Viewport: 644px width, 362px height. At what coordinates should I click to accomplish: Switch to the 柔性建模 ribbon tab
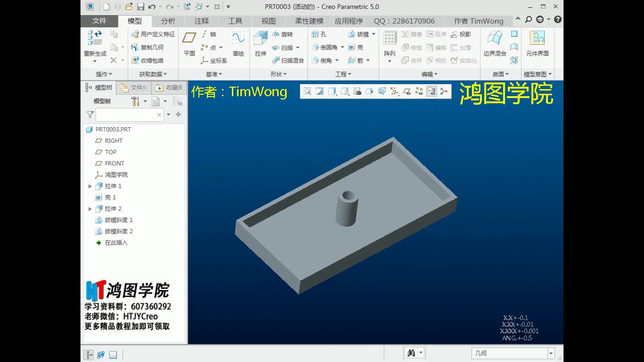click(x=309, y=21)
